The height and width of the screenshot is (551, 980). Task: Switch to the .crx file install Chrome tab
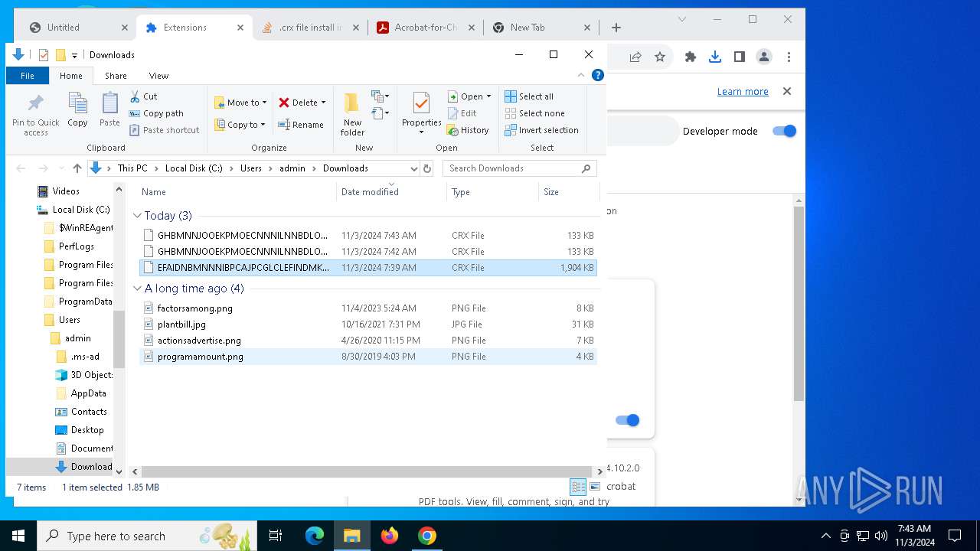pos(309,28)
